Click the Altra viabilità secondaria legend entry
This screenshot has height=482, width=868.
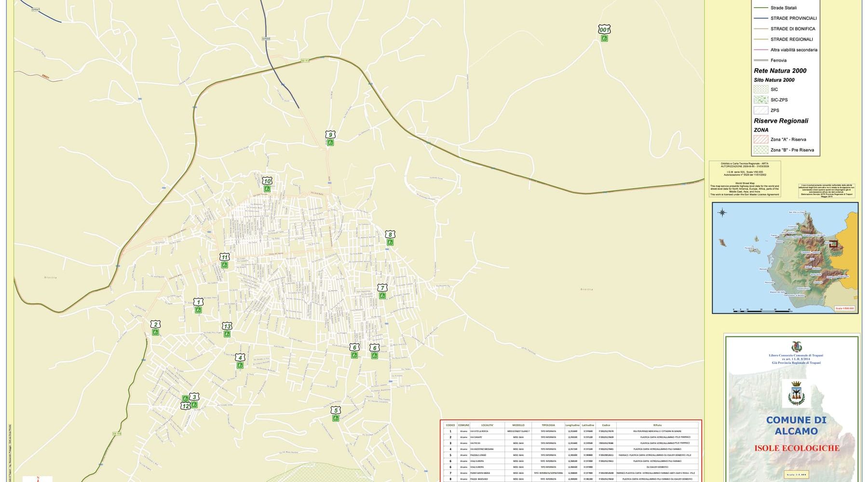point(786,50)
